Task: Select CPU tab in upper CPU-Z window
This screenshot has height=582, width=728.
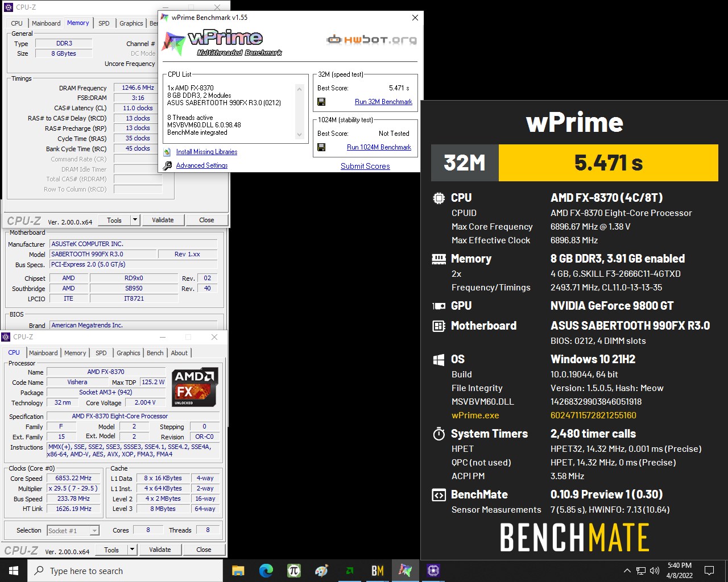Action: click(x=17, y=23)
